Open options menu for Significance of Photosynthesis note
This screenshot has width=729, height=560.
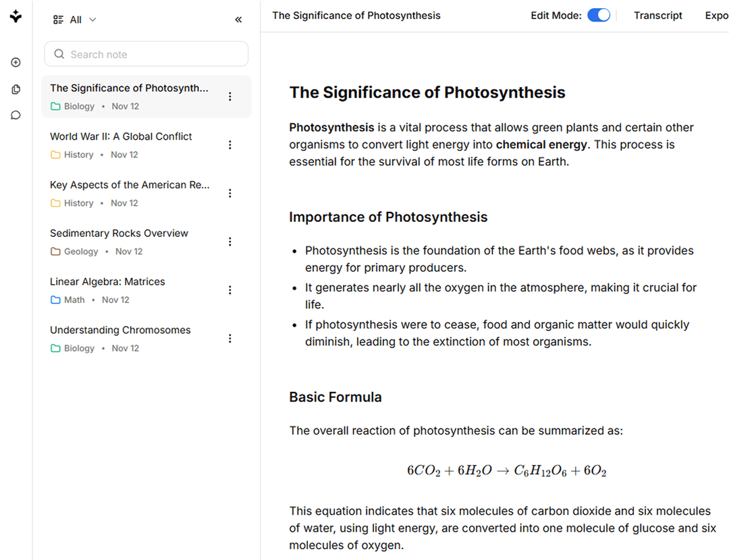coord(230,96)
